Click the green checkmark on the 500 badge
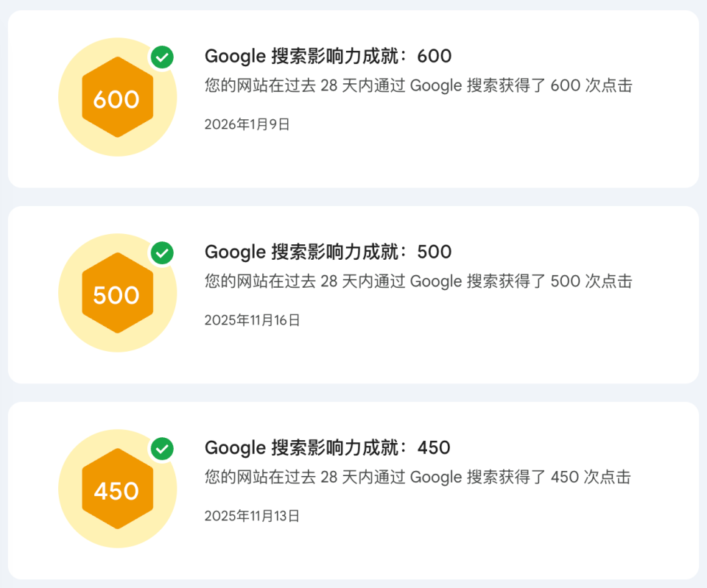707x588 pixels. (x=162, y=253)
